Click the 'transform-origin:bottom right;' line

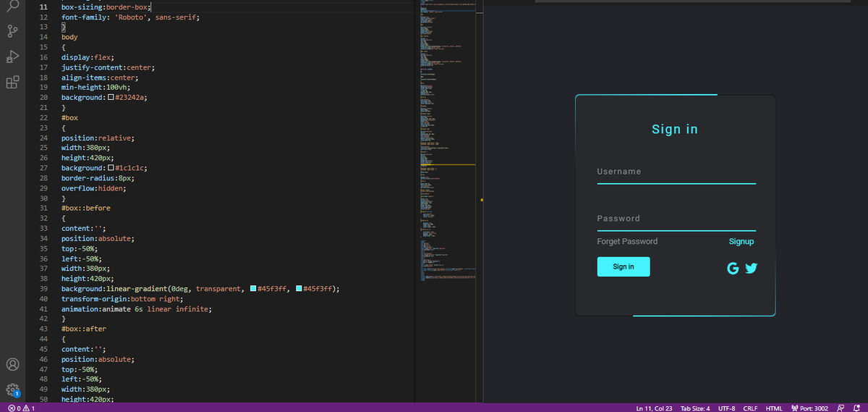pyautogui.click(x=122, y=299)
